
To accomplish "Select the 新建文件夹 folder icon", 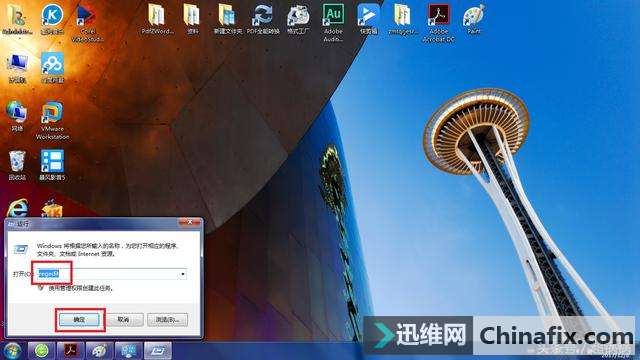I will tap(228, 19).
